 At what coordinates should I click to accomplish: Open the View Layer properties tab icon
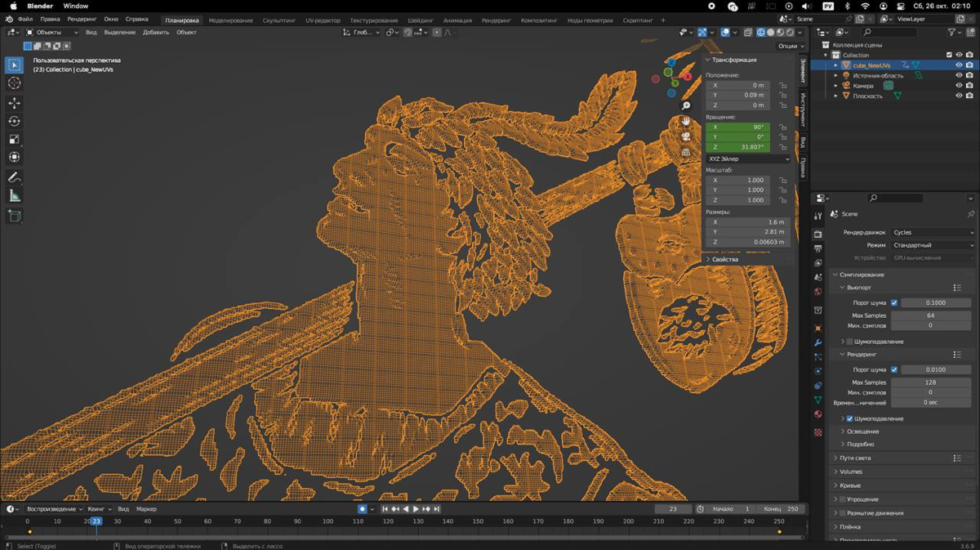coord(818,263)
